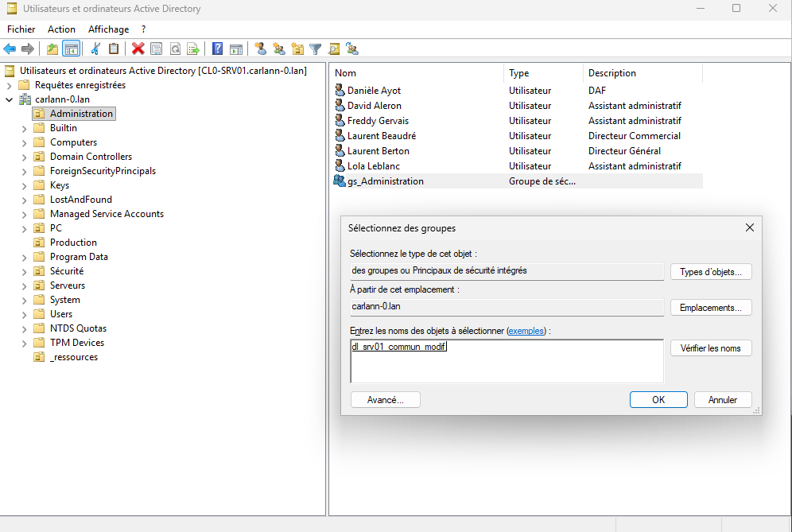
Task: Paste using the clipboard icon
Action: [x=114, y=49]
